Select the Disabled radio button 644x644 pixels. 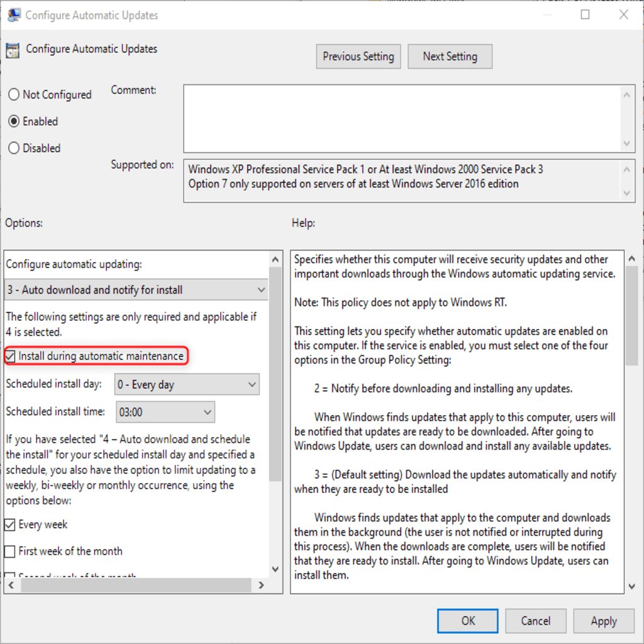pyautogui.click(x=14, y=148)
